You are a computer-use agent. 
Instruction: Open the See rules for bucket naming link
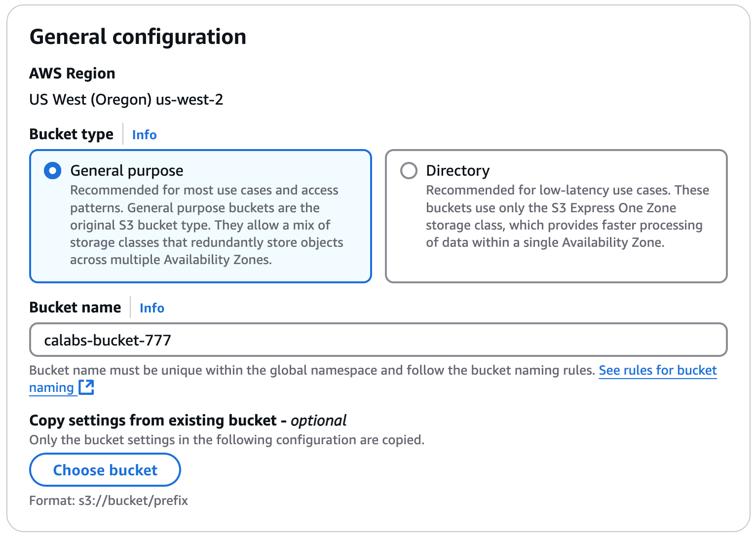tap(657, 370)
